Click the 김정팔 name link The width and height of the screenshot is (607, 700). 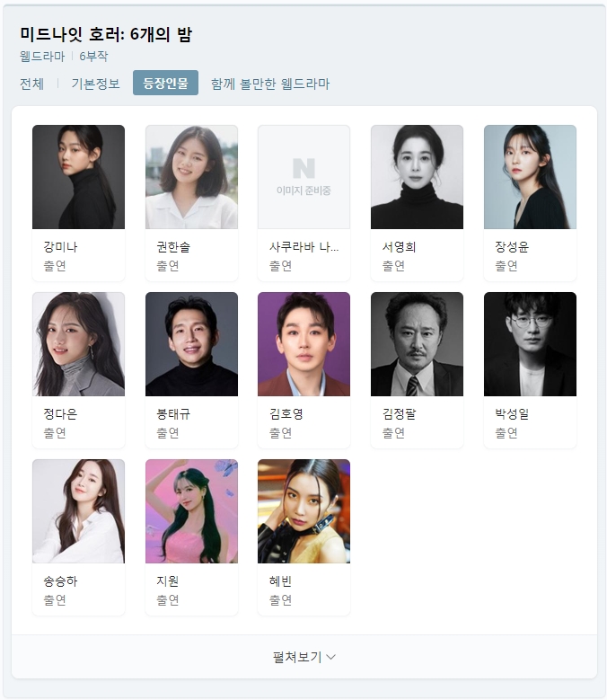(x=399, y=414)
